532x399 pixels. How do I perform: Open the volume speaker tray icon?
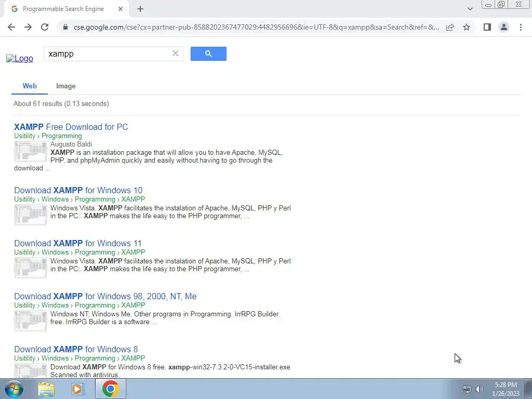(480, 389)
